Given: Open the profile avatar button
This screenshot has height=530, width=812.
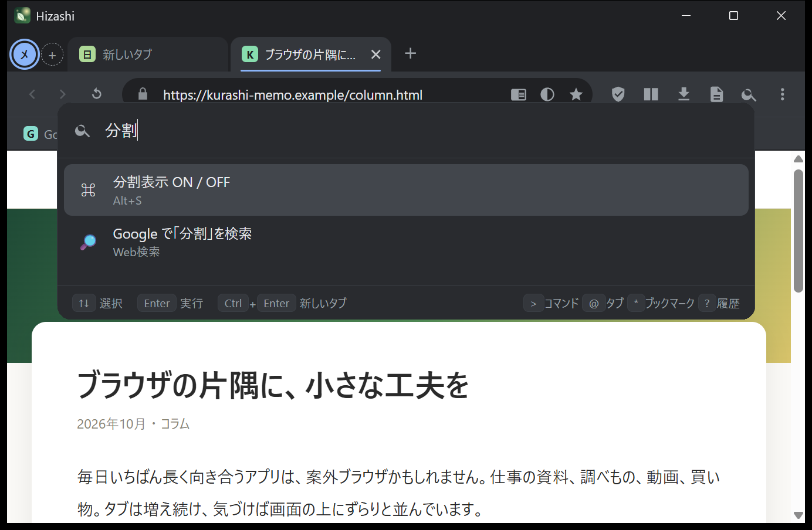Looking at the screenshot, I should click(x=25, y=55).
